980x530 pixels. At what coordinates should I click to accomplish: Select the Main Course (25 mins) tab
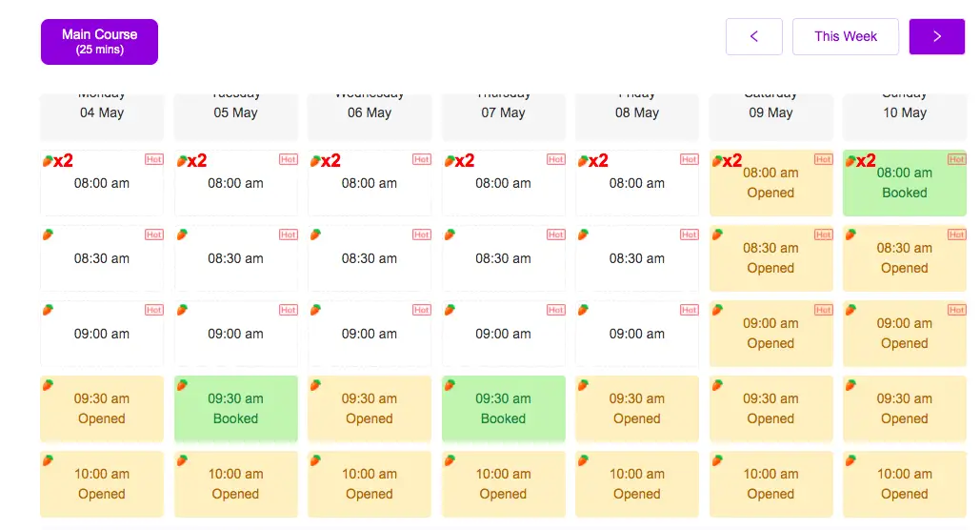(99, 41)
